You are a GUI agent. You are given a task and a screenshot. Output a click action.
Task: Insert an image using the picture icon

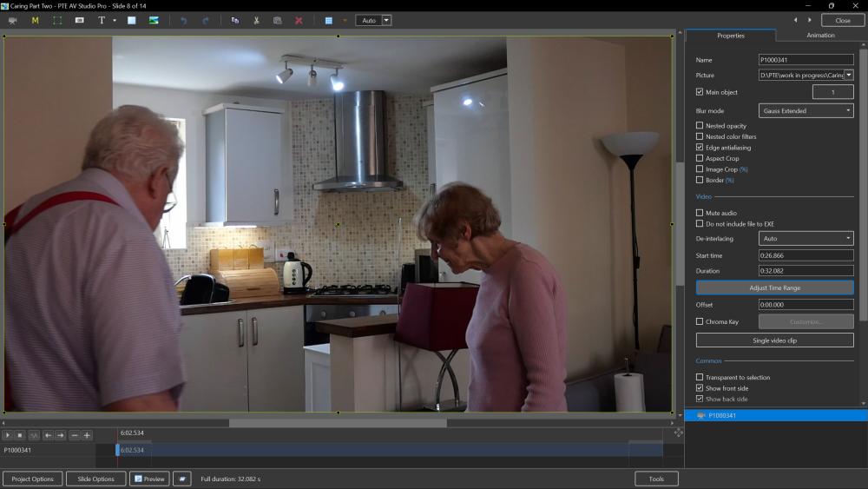[154, 20]
